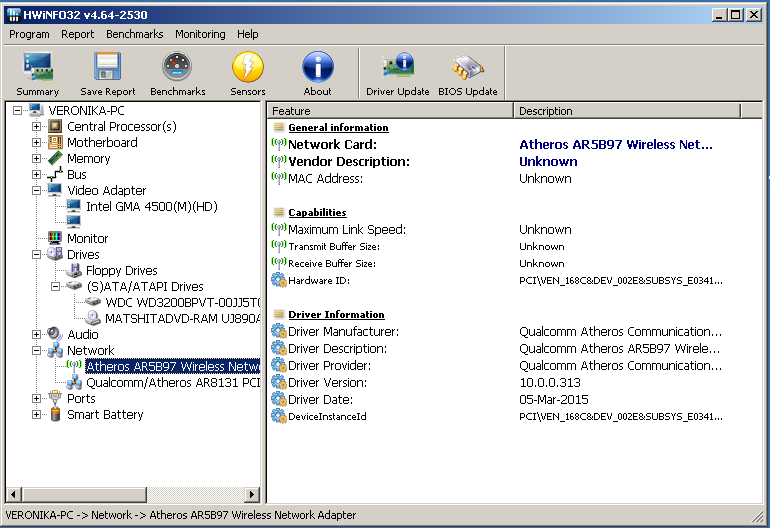This screenshot has width=770, height=528.
Task: Click the About info icon
Action: 318,67
